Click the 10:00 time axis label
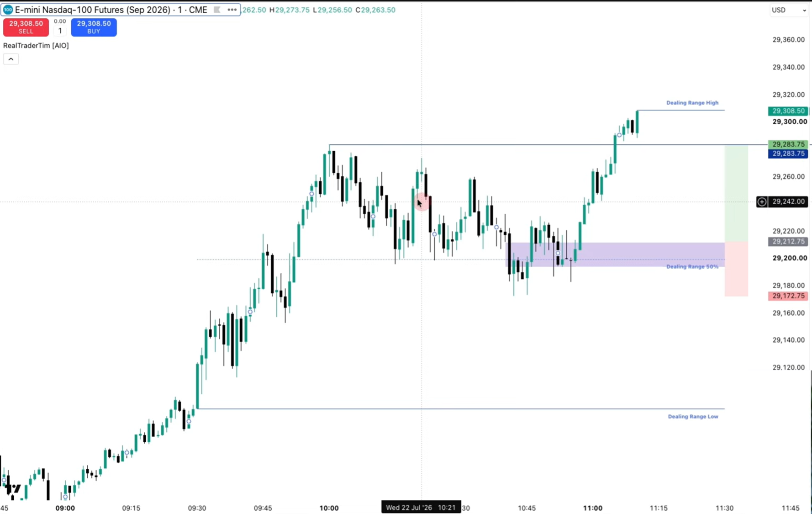This screenshot has width=812, height=514. coord(329,508)
